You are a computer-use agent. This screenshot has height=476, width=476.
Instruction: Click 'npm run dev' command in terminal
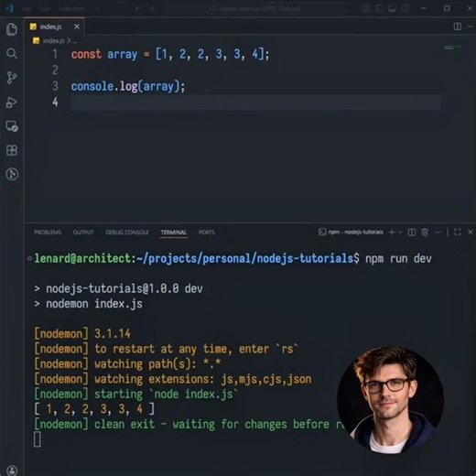tap(398, 259)
